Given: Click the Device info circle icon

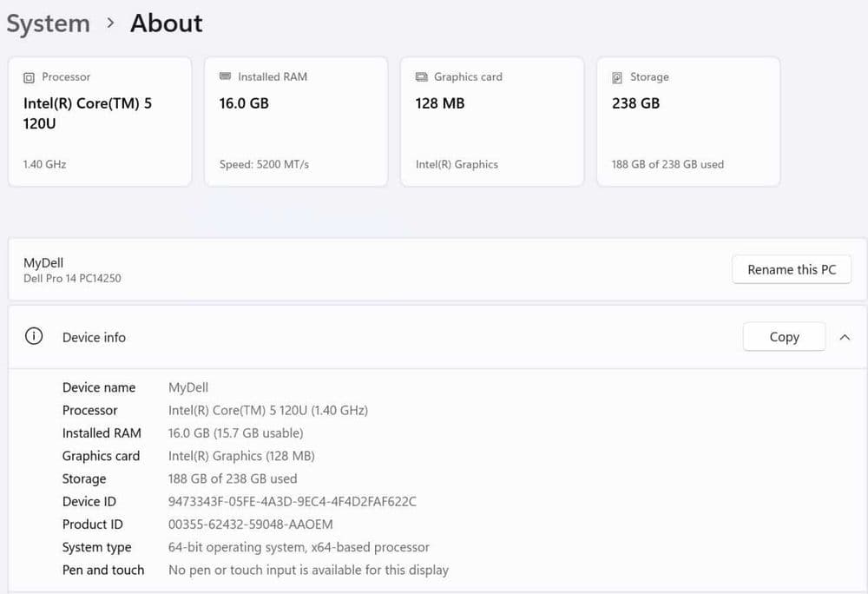Looking at the screenshot, I should (34, 336).
